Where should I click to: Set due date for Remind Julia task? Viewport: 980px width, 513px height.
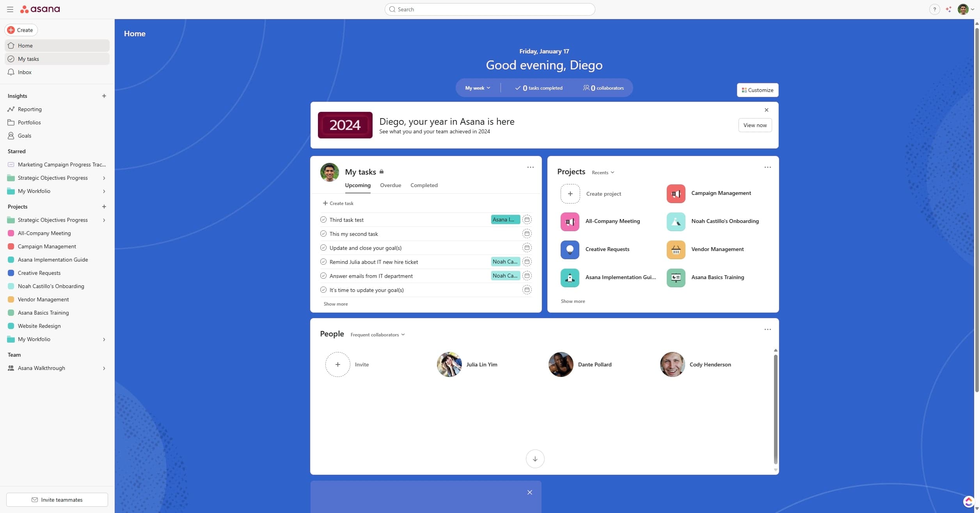527,262
